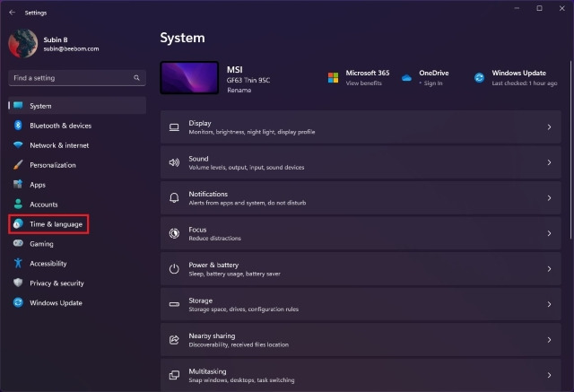574x392 pixels.
Task: Open Multitasking via its chevron arrow
Action: (x=549, y=375)
